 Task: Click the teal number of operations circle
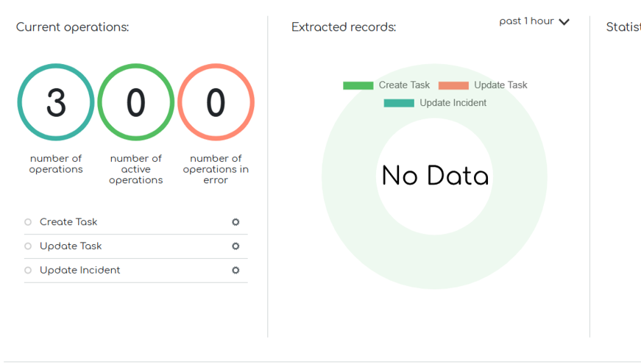click(56, 102)
